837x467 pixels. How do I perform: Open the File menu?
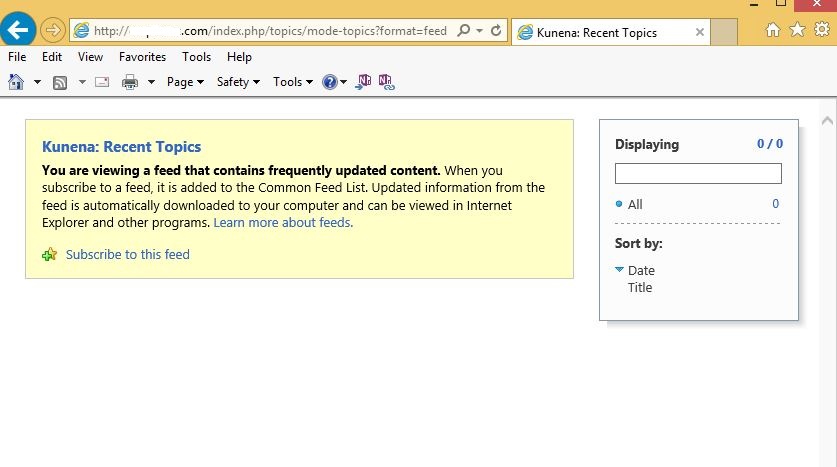17,57
